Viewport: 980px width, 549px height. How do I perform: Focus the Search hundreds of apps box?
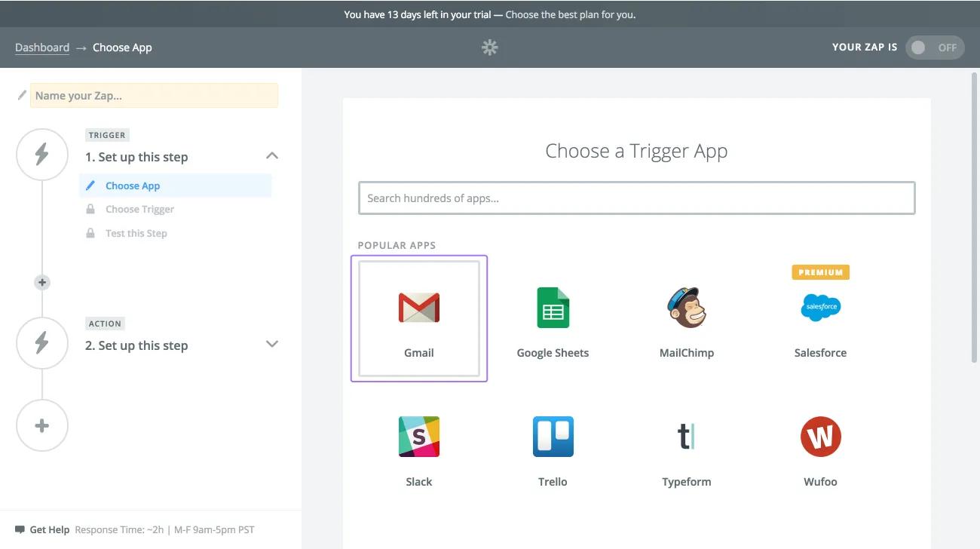[636, 198]
